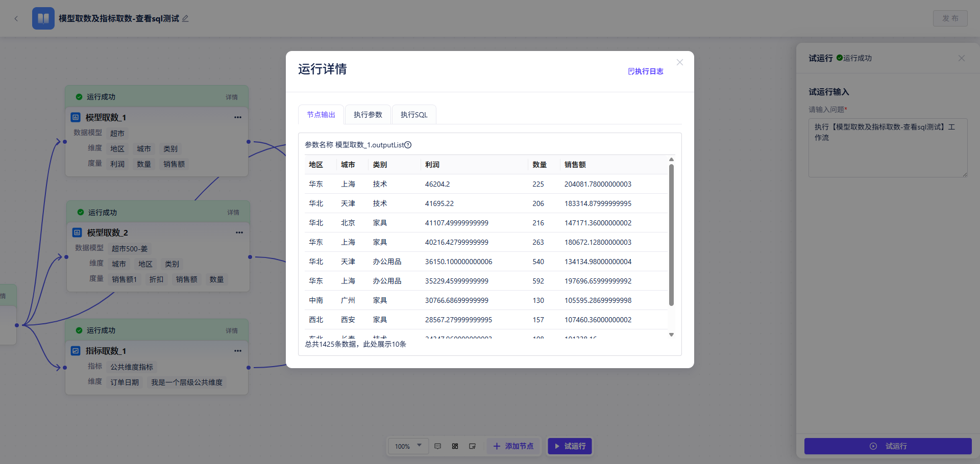Click the minimap icon in bottom toolbar
Viewport: 980px width, 464px height.
(472, 446)
